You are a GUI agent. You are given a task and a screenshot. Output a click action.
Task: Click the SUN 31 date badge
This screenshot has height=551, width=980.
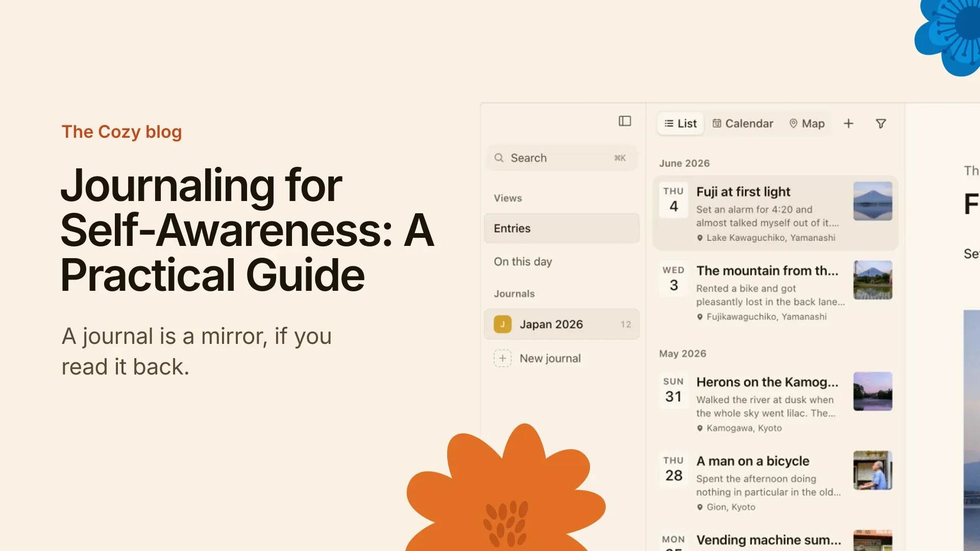(x=674, y=390)
